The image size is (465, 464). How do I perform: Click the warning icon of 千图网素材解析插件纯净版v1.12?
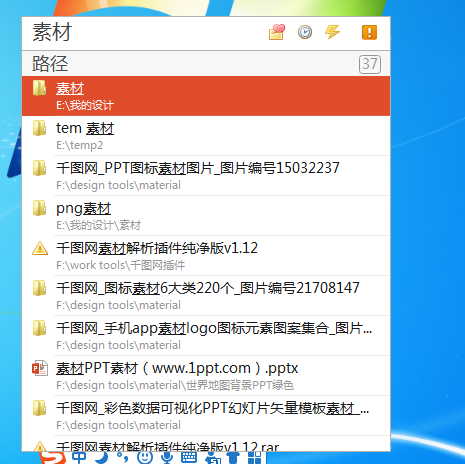(x=40, y=248)
